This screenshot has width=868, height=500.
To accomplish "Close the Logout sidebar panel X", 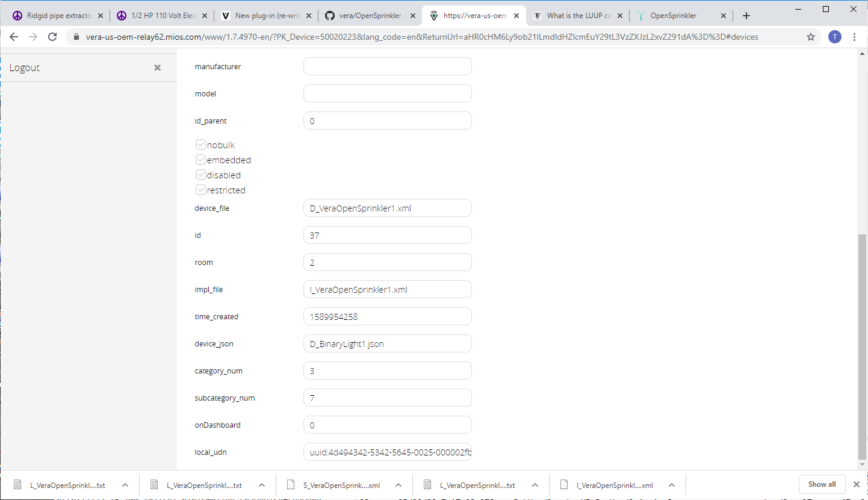I will [x=157, y=67].
